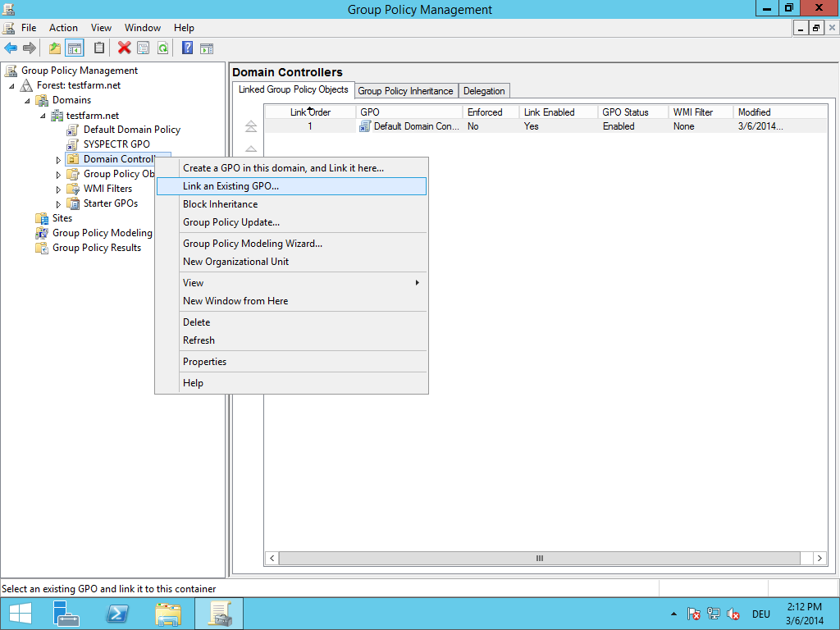Launch Group Policy Modeling Wizard... from context menu
The image size is (840, 630).
point(291,244)
